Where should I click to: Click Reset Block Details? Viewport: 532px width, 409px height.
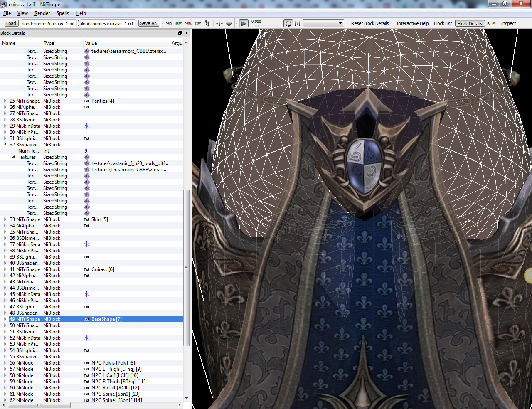(x=370, y=23)
